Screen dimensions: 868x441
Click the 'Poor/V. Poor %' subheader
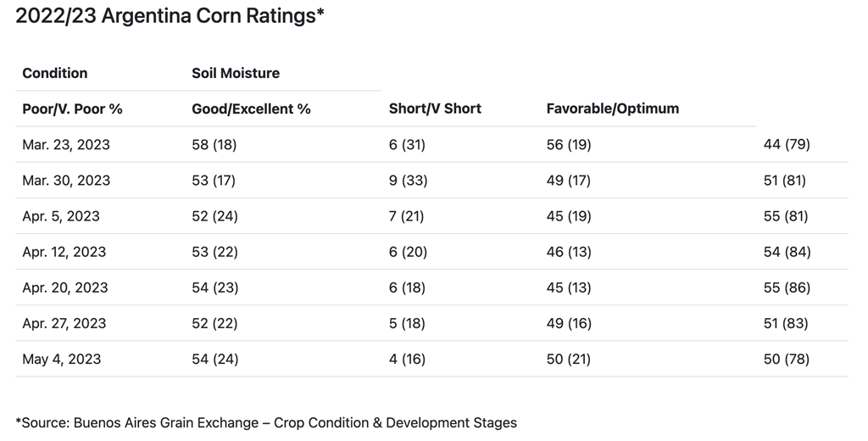click(73, 109)
